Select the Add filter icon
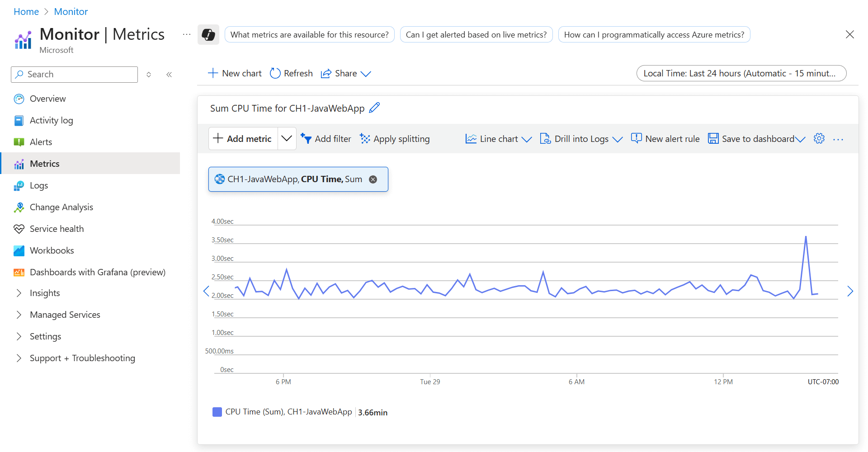 pos(307,138)
